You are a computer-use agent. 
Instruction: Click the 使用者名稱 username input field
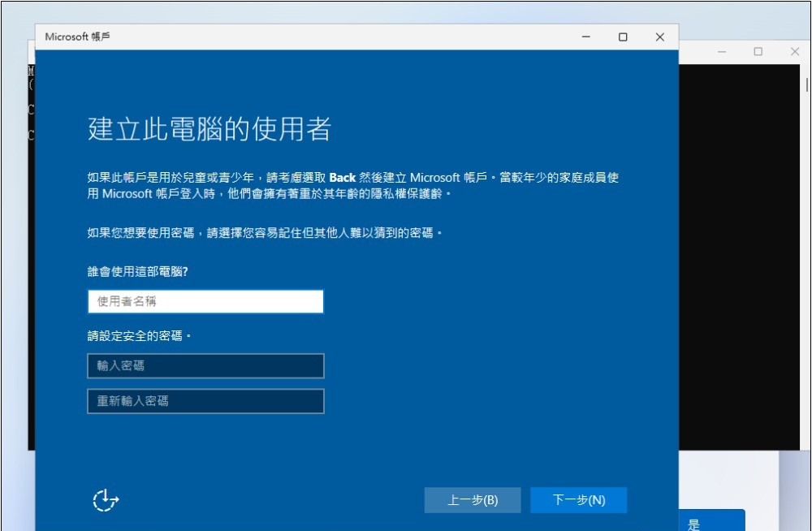pyautogui.click(x=205, y=301)
